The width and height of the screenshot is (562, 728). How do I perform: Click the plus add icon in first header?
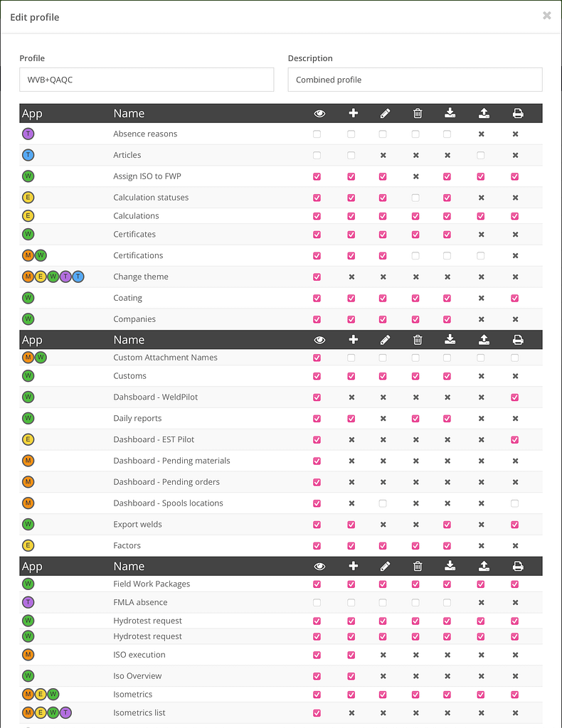(x=353, y=113)
